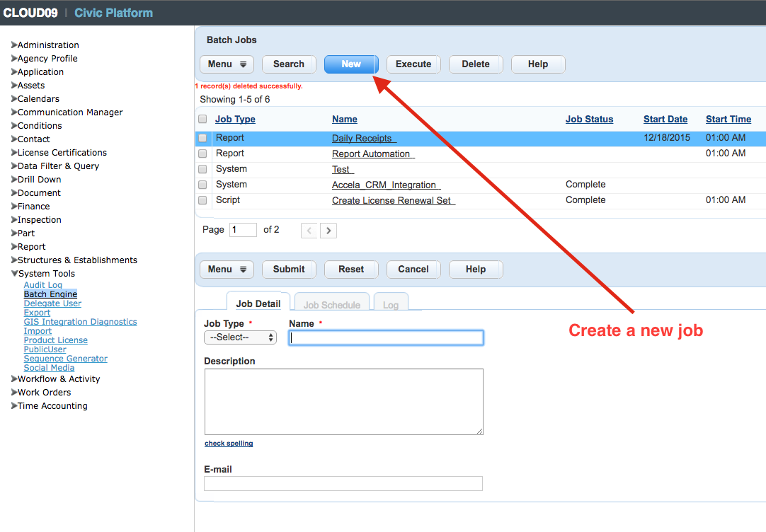Click the previous page arrow in pagination
This screenshot has width=766, height=532.
(309, 231)
